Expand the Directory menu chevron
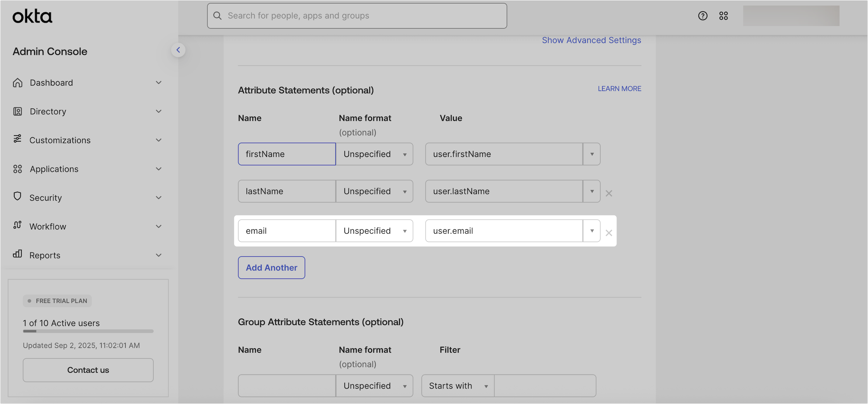 click(x=159, y=111)
